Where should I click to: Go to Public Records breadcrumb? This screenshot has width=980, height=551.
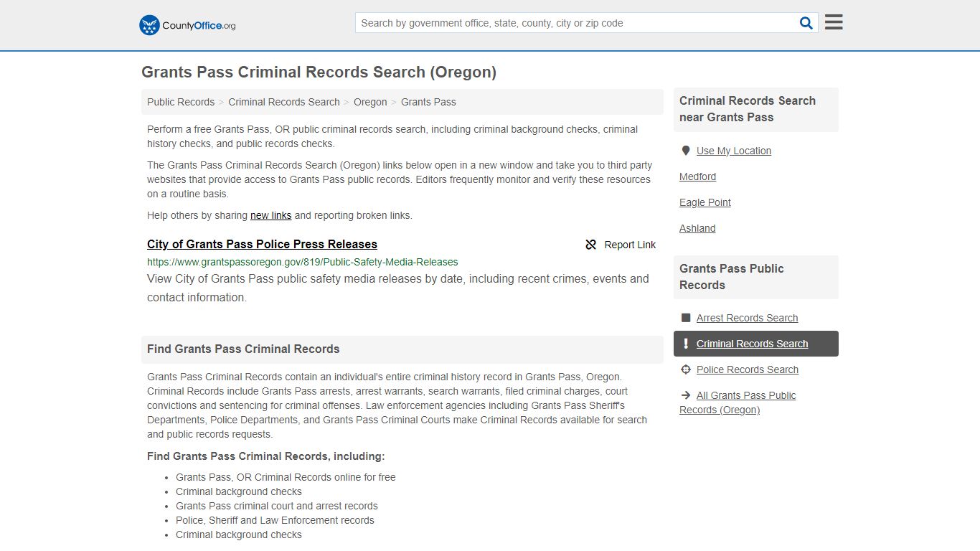pyautogui.click(x=181, y=102)
